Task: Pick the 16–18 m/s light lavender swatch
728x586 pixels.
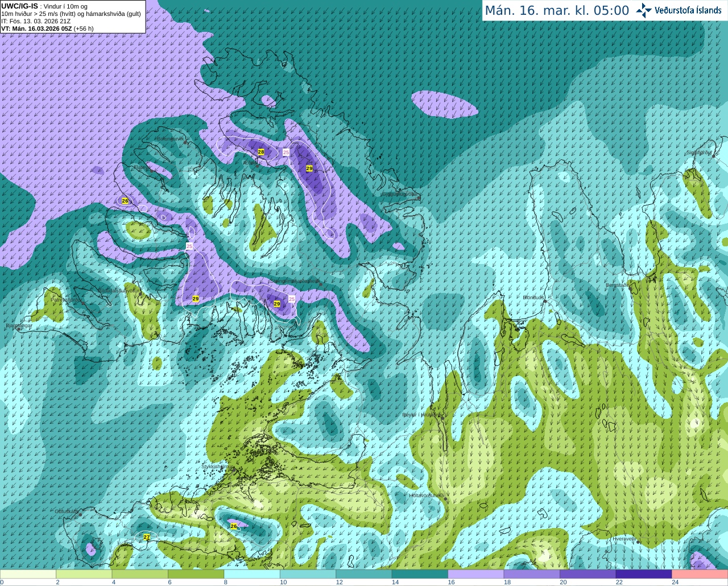Action: tap(476, 574)
